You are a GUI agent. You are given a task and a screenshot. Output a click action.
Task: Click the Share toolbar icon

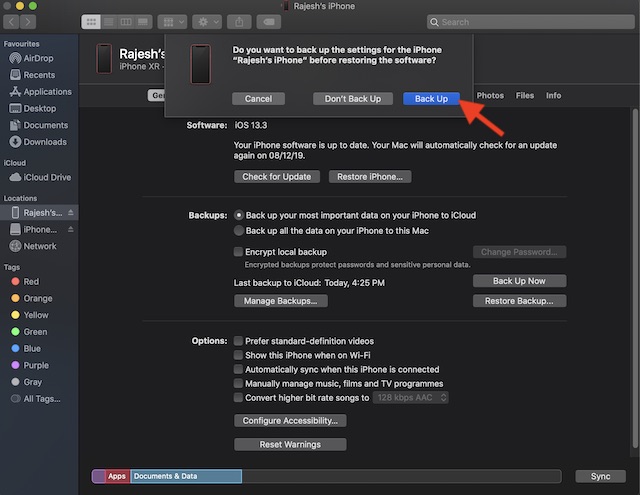coord(239,22)
